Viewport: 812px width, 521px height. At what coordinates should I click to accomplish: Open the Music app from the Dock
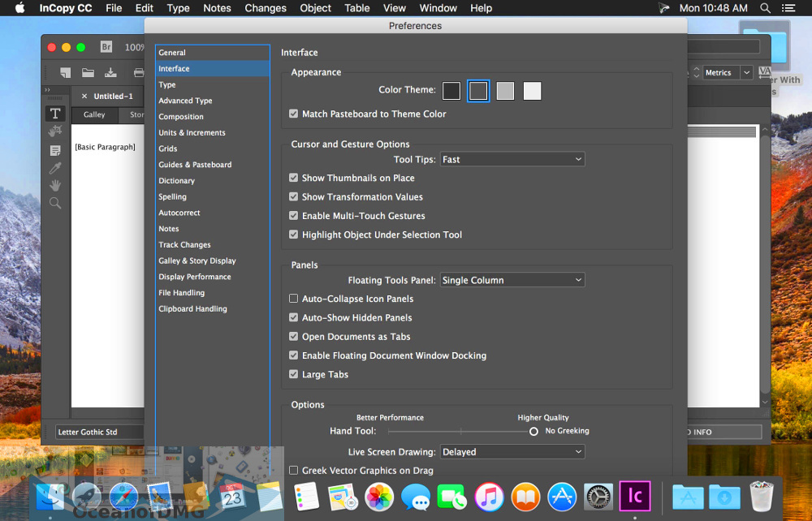pos(489,496)
